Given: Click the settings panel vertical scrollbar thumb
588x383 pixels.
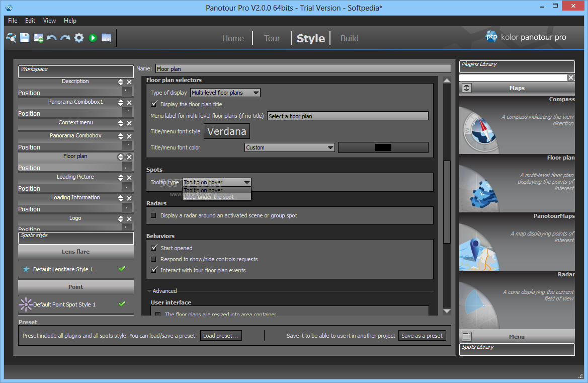Looking at the screenshot, I should [447, 202].
